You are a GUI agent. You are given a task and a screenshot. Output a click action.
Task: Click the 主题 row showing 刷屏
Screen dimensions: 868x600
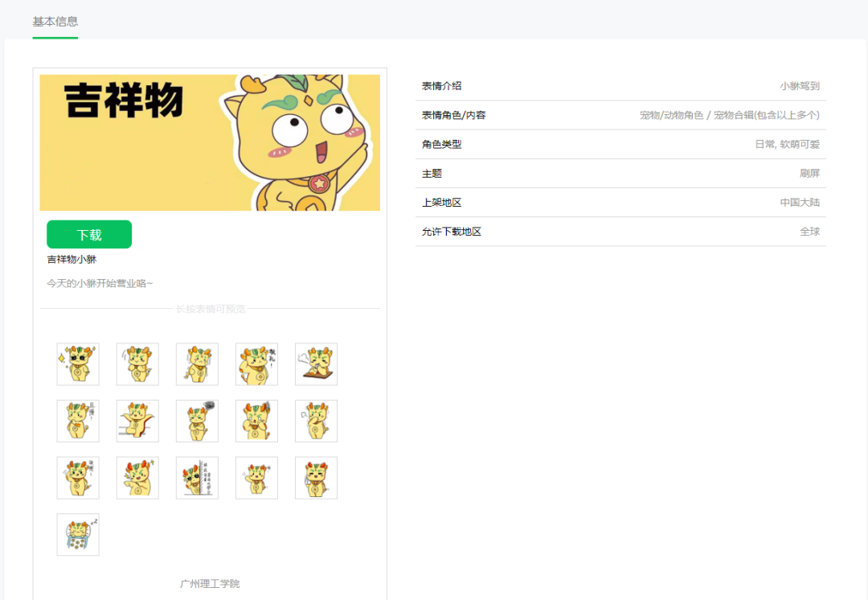click(x=620, y=174)
